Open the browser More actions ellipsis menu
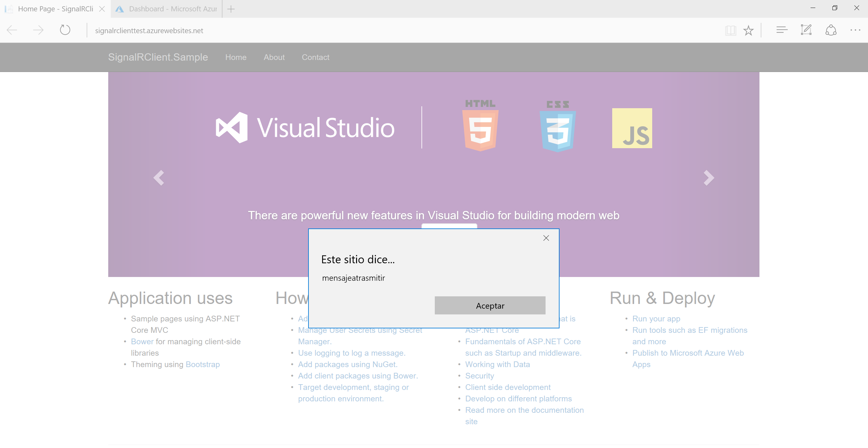Image resolution: width=868 pixels, height=448 pixels. [x=855, y=30]
